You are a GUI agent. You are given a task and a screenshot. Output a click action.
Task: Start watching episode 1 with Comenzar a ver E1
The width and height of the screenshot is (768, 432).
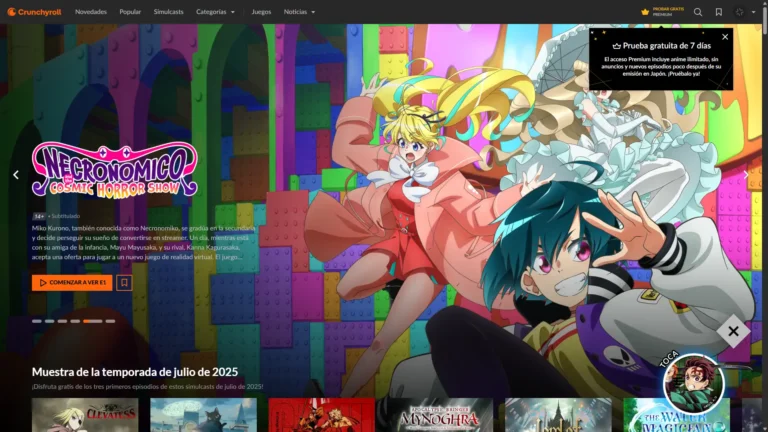pyautogui.click(x=72, y=283)
